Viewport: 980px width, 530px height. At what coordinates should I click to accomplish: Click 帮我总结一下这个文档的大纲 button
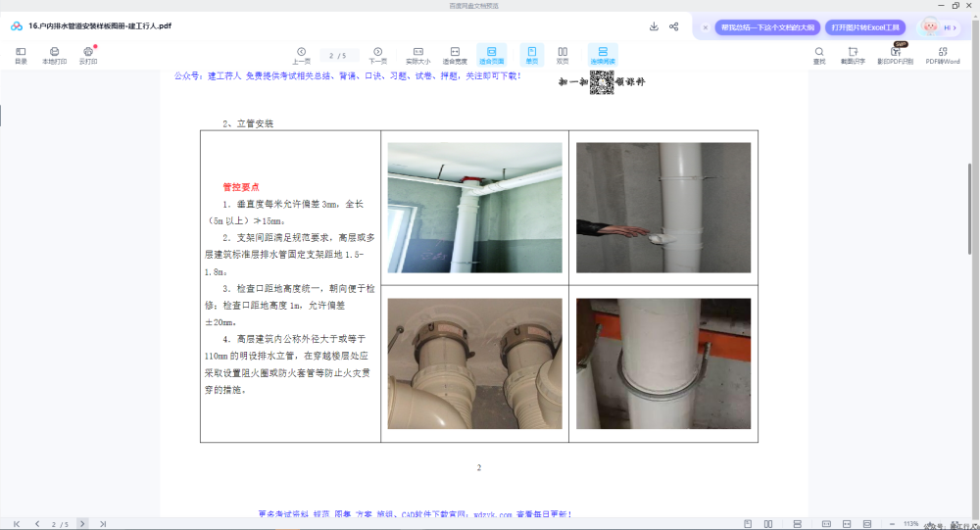767,27
